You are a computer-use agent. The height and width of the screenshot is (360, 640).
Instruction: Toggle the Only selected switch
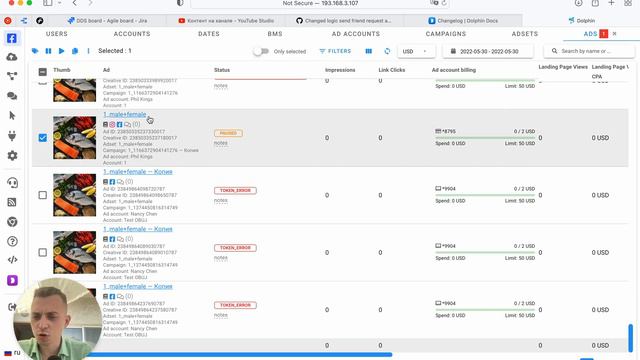point(261,51)
